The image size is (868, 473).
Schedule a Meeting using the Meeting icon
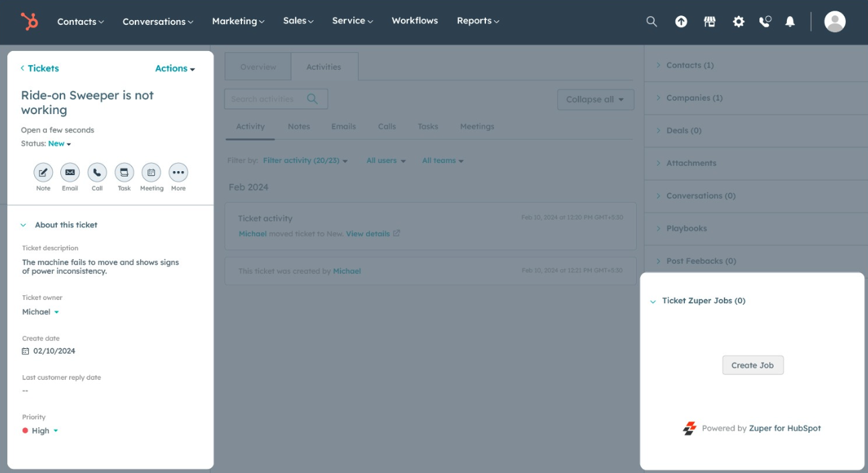[151, 172]
